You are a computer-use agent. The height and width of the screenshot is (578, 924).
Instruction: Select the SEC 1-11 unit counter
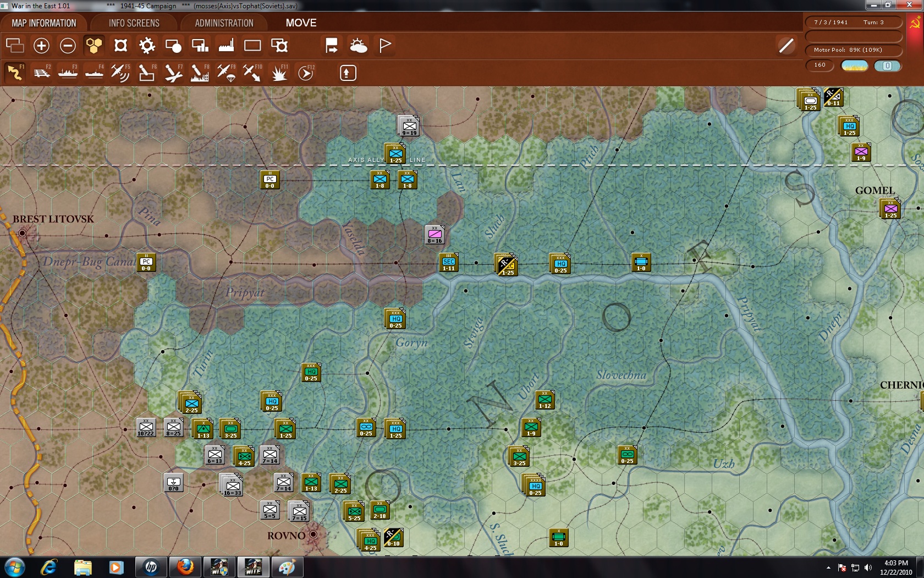[449, 263]
